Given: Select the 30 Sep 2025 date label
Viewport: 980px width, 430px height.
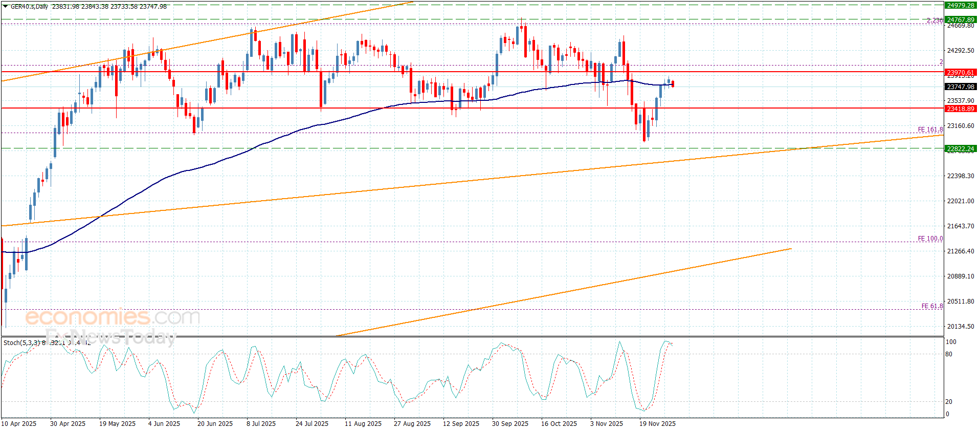Looking at the screenshot, I should 510,423.
